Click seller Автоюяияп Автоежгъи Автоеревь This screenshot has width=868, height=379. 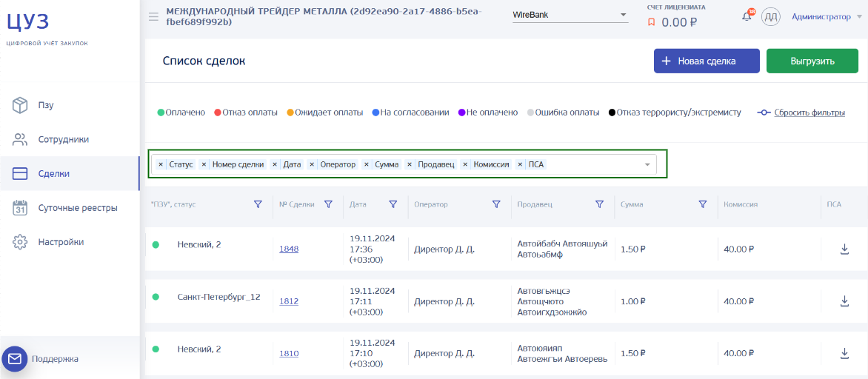tap(562, 353)
